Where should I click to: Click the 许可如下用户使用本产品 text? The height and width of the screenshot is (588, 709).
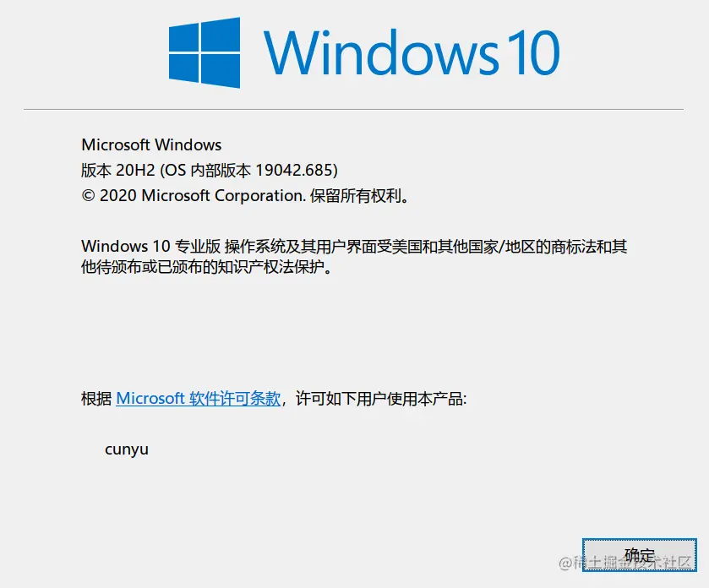click(381, 399)
